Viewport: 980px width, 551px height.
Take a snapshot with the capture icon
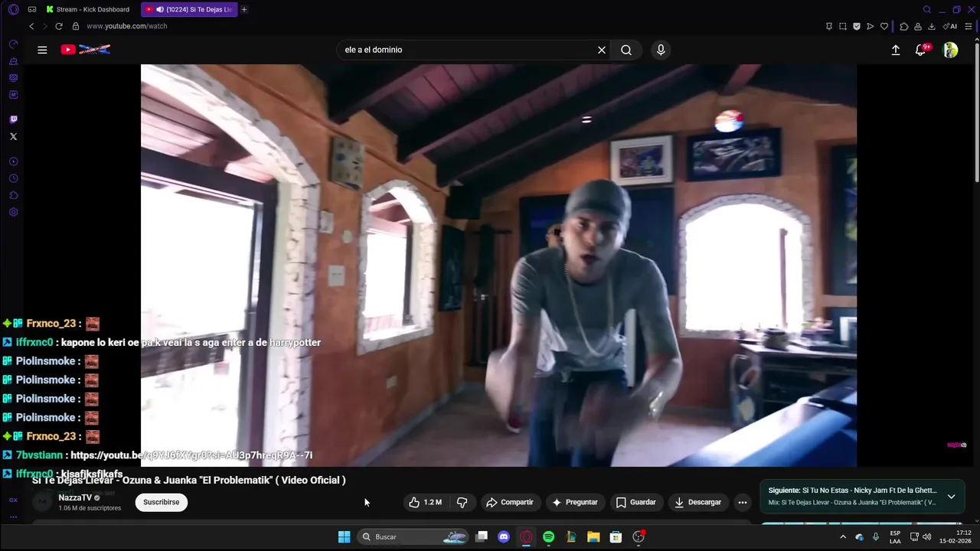[x=843, y=26]
